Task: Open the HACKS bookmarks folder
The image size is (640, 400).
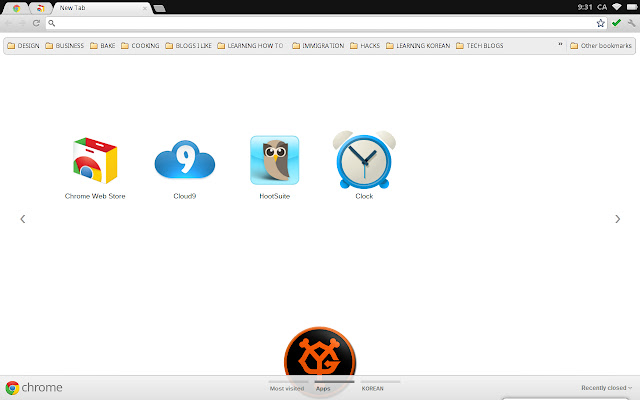Action: (x=365, y=46)
